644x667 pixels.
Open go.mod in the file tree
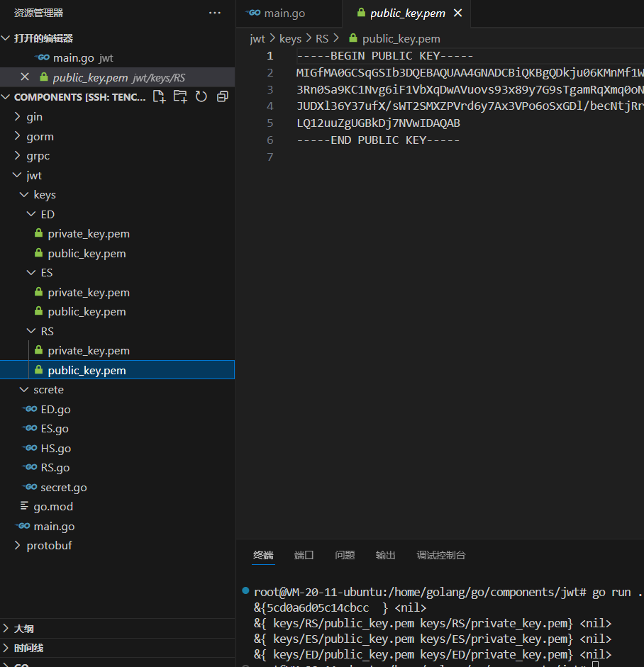point(53,507)
